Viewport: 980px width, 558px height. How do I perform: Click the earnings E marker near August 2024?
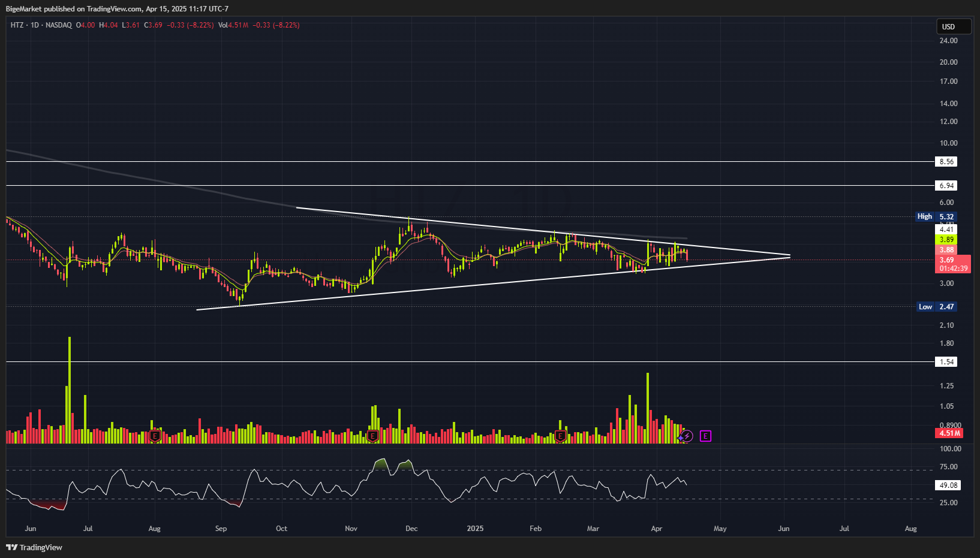click(155, 436)
